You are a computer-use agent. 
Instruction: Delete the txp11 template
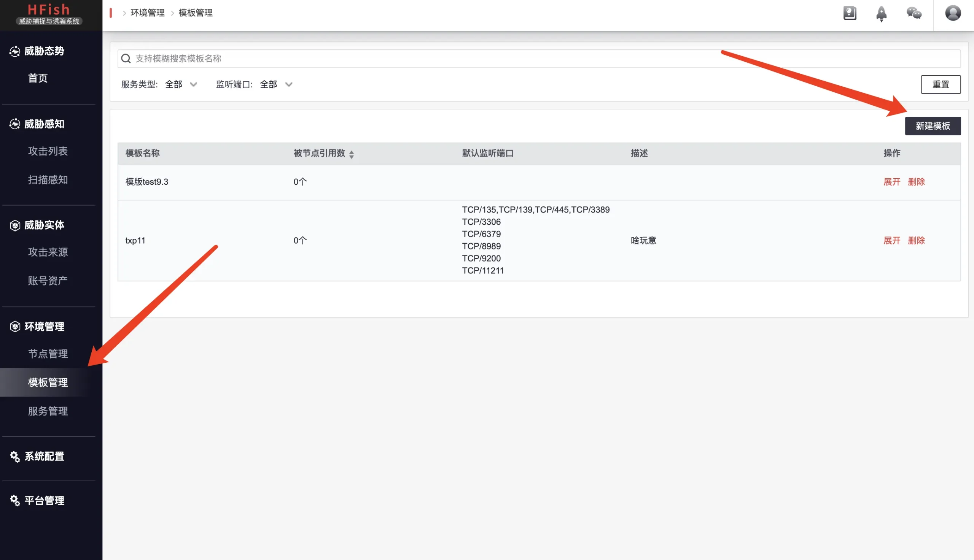(916, 240)
